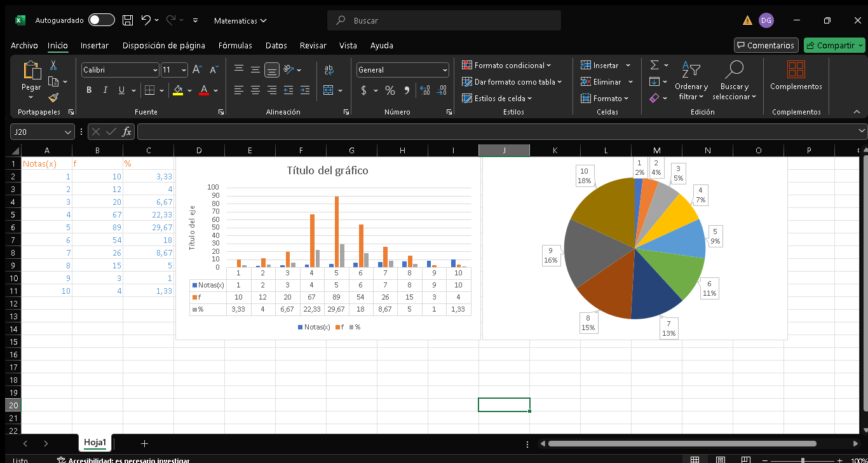
Task: Click the Increase Indent icon
Action: coord(304,90)
